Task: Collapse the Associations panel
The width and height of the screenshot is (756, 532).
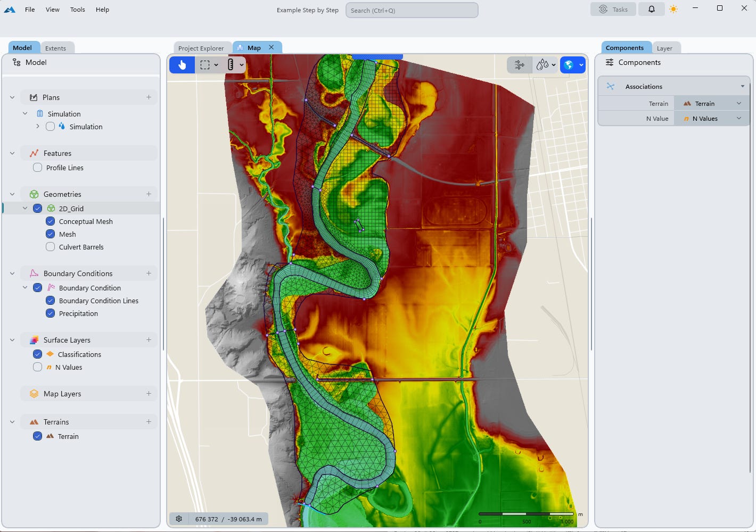Action: 743,86
